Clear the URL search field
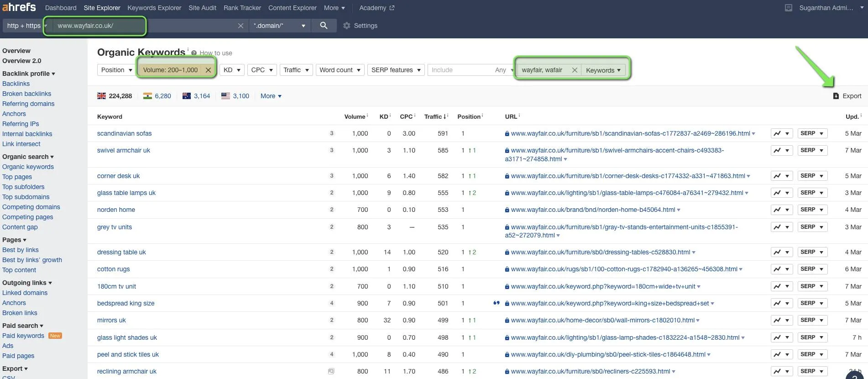 tap(241, 26)
